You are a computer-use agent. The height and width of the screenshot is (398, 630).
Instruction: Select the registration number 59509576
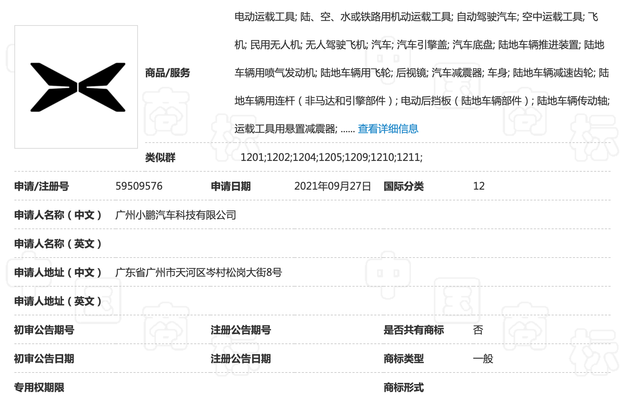coord(139,186)
